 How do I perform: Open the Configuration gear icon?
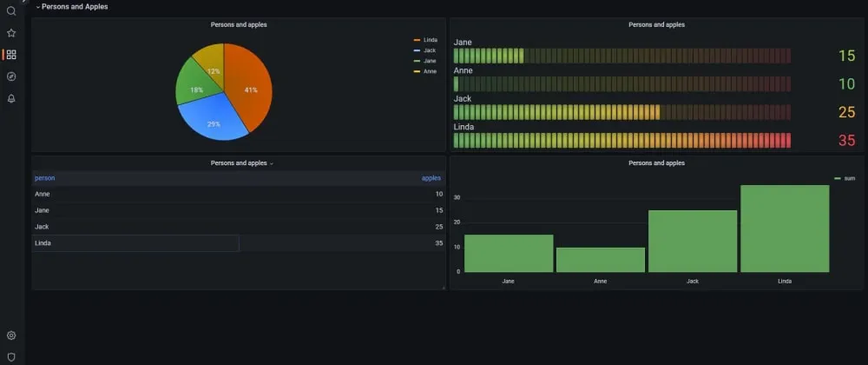pos(11,335)
